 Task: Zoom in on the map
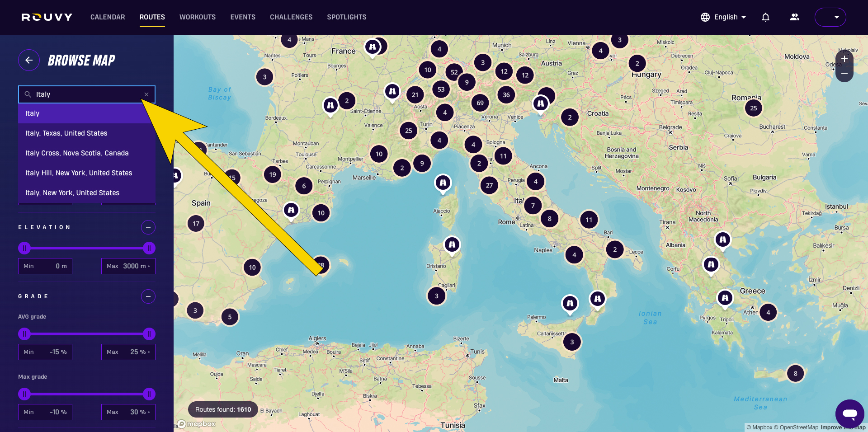[x=844, y=59]
